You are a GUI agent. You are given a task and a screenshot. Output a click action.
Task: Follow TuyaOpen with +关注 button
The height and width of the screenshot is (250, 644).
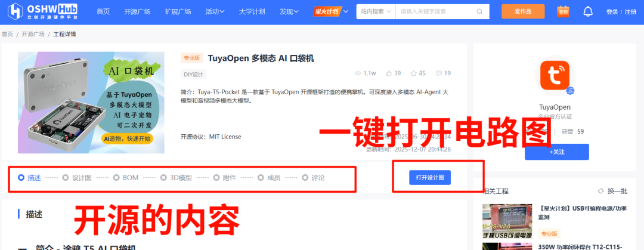(x=556, y=152)
